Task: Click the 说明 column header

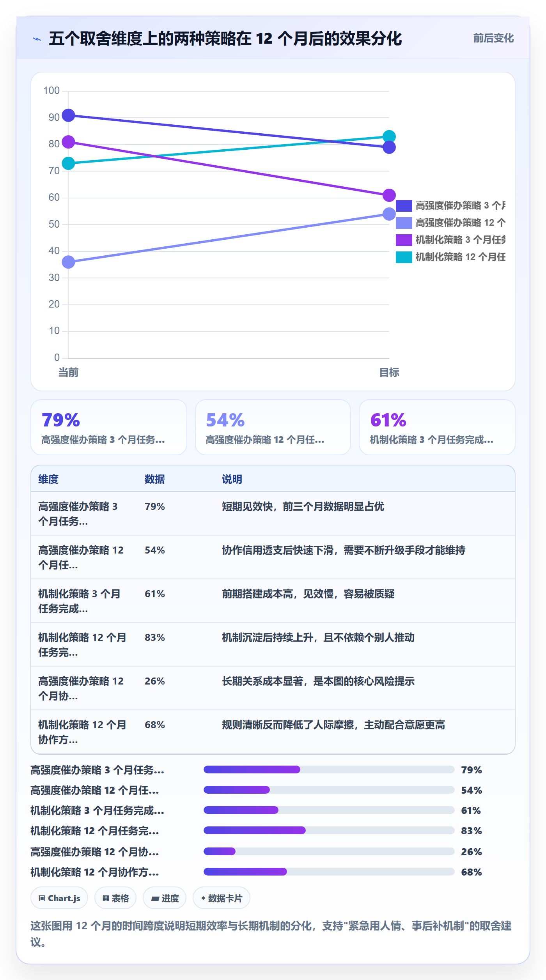Action: tap(232, 479)
